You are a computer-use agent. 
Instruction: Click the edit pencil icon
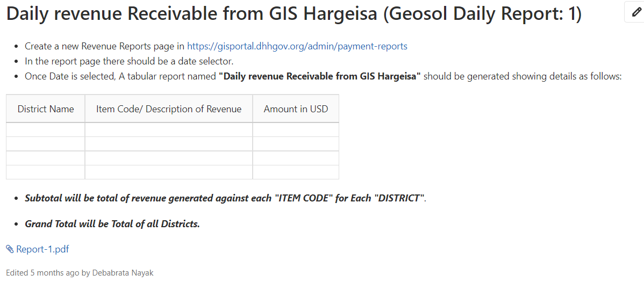636,12
